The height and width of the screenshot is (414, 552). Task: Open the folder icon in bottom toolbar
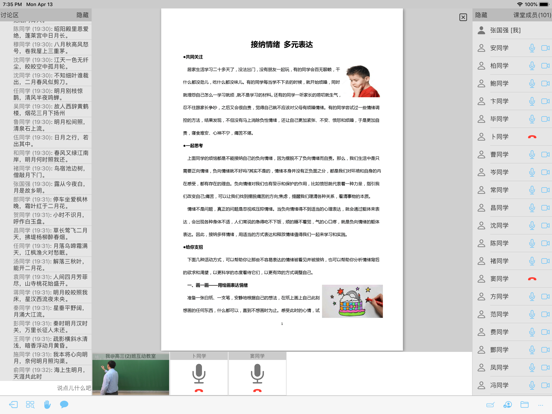[x=525, y=404]
